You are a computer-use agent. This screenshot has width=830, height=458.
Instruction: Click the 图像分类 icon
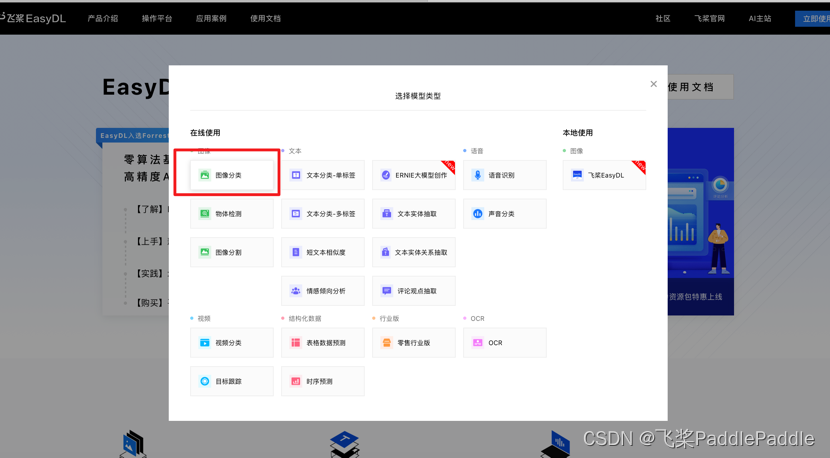[x=204, y=175]
